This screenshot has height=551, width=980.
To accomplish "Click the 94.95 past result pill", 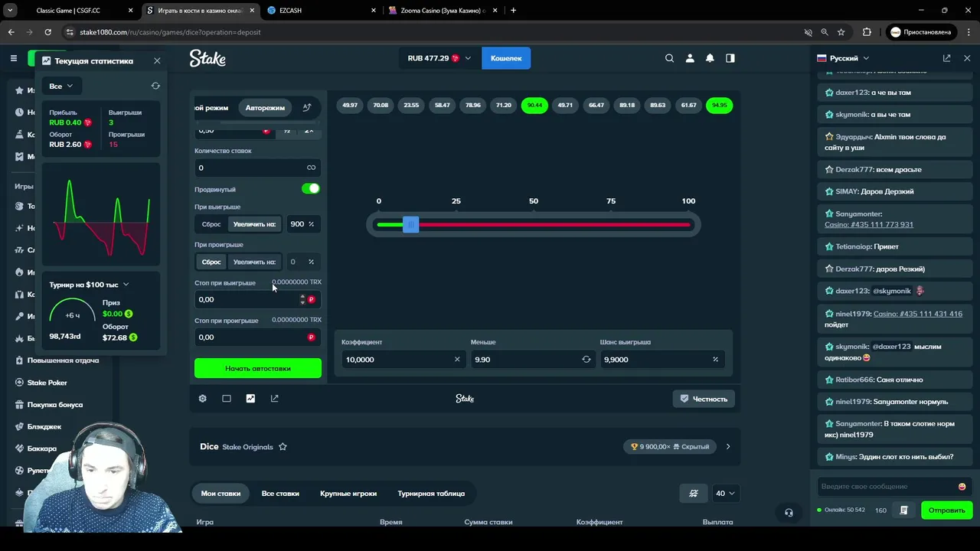I will 720,105.
